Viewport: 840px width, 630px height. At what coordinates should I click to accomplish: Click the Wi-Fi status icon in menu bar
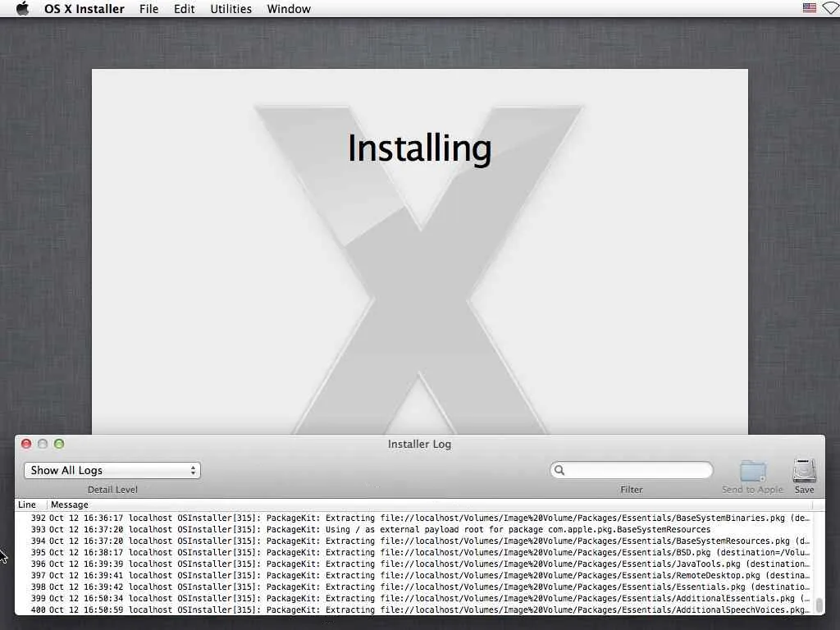[x=831, y=8]
